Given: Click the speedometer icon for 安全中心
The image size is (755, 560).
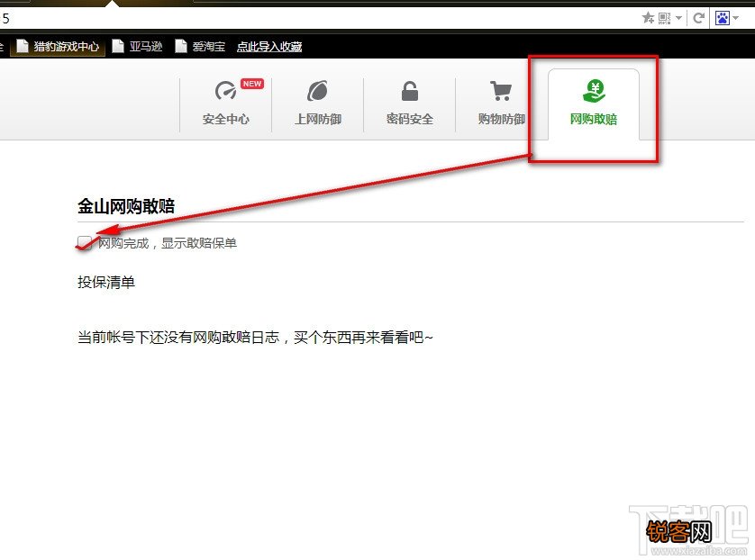Looking at the screenshot, I should tap(225, 90).
